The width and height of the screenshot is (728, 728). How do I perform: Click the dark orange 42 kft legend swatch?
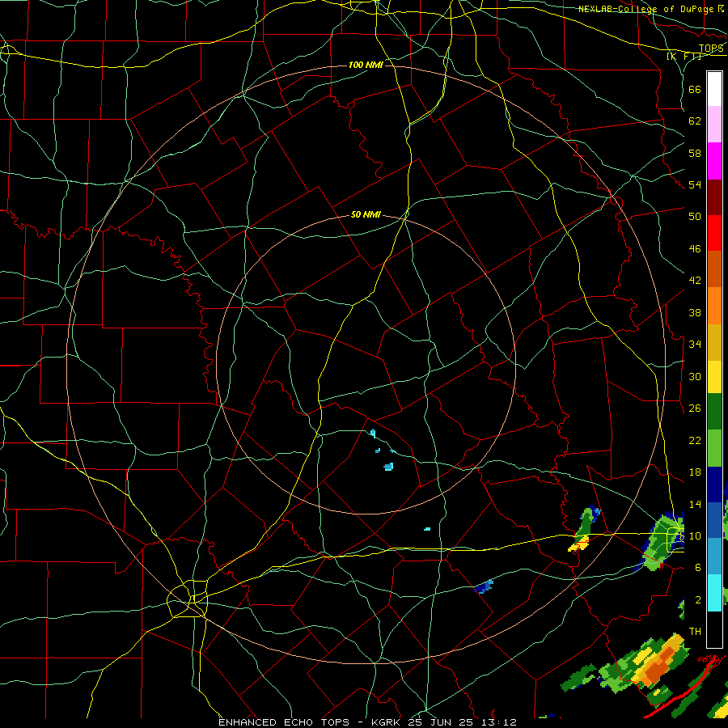(714, 269)
